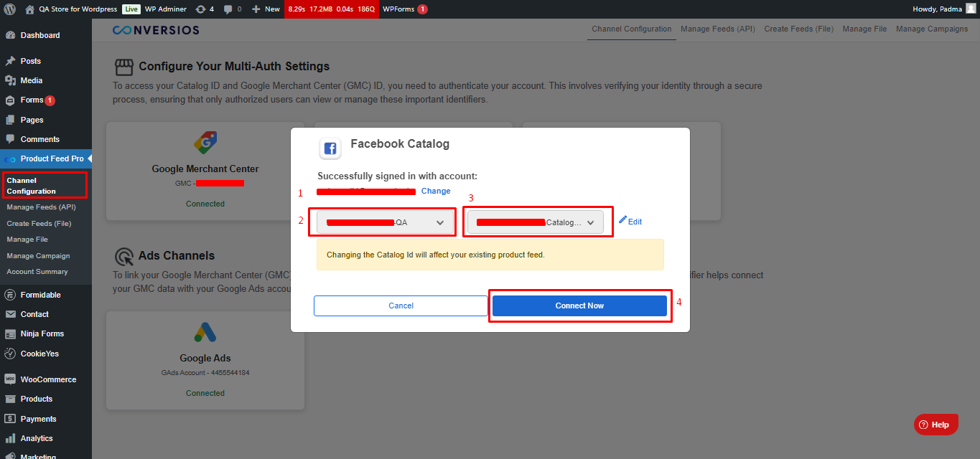The image size is (980, 459).
Task: Click the cursor icon beside Ads Channels
Action: [x=124, y=256]
